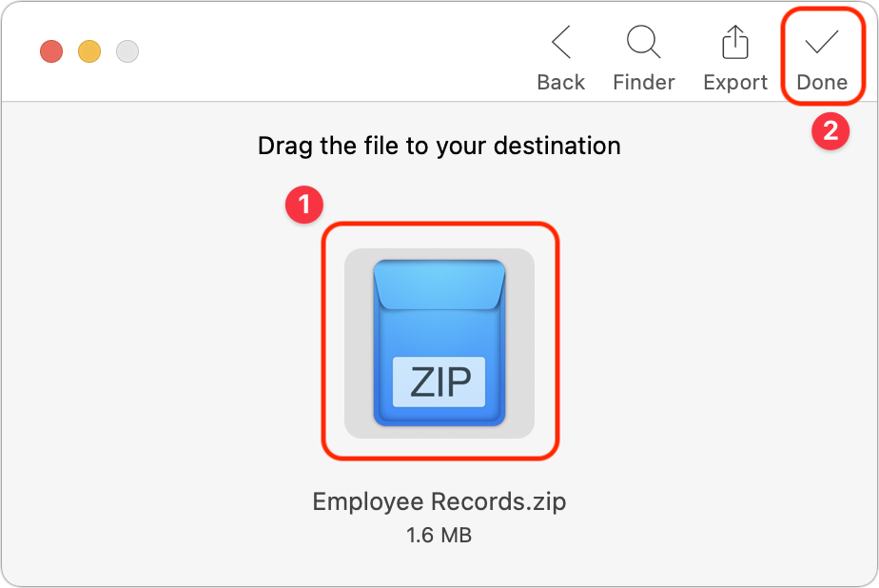Click the ZIP label on the archive
Viewport: 879px width, 588px height.
pyautogui.click(x=439, y=382)
